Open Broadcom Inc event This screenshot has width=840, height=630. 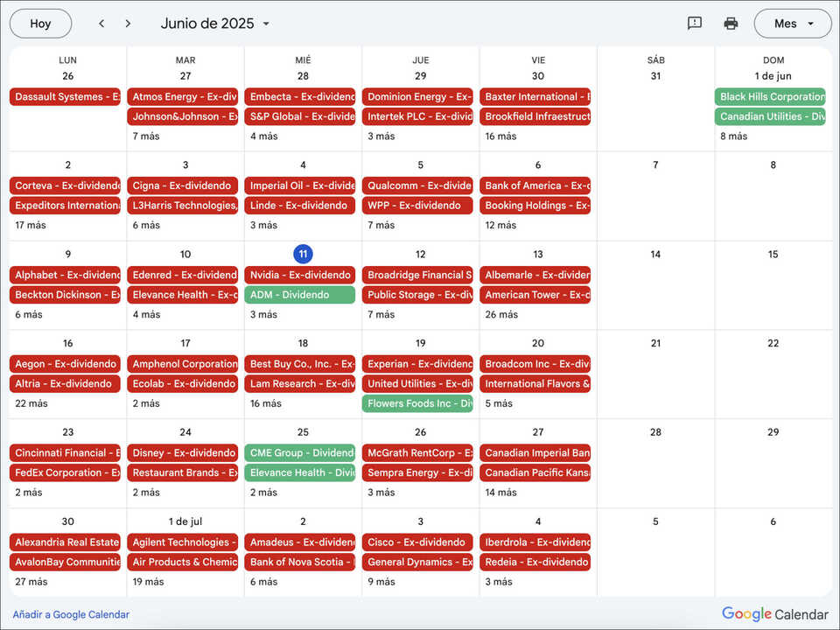click(535, 364)
